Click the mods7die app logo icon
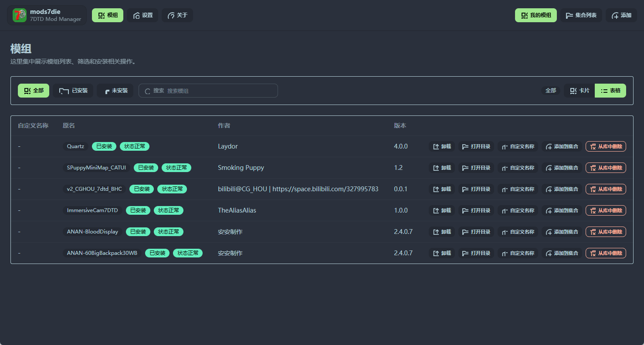The width and height of the screenshot is (644, 345). click(20, 15)
